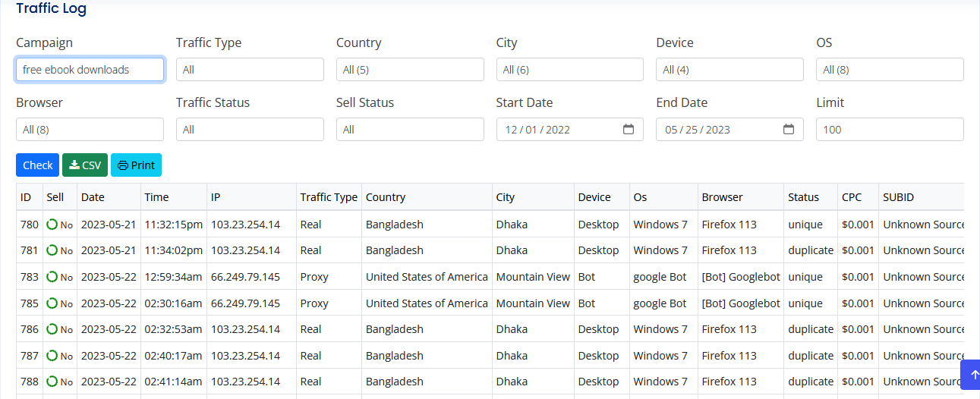Open the End Date calendar picker icon

click(x=789, y=129)
